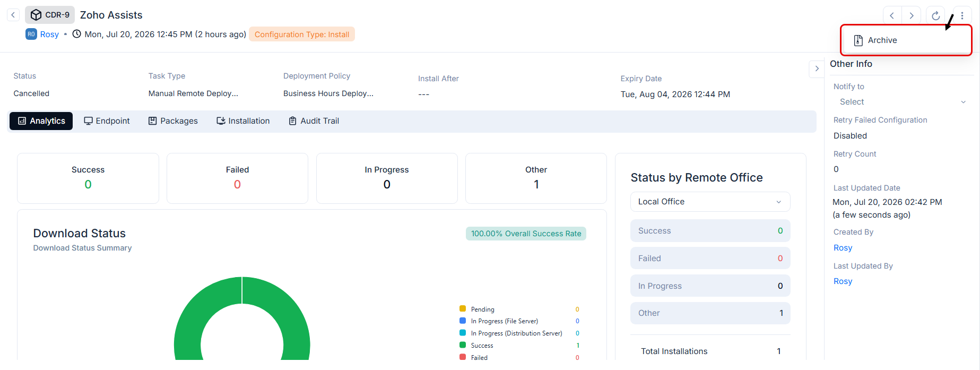Click the 100.00% Overall Success Rate badge

[526, 234]
